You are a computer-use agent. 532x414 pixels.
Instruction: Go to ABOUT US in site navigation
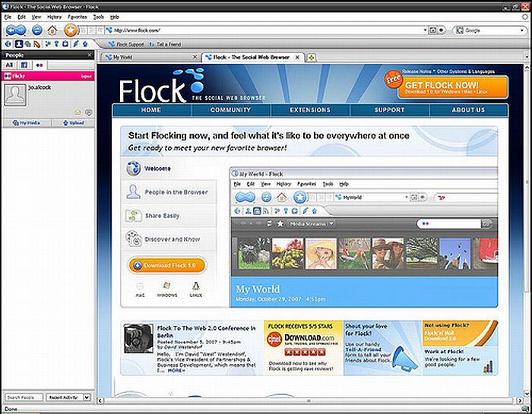[x=468, y=110]
